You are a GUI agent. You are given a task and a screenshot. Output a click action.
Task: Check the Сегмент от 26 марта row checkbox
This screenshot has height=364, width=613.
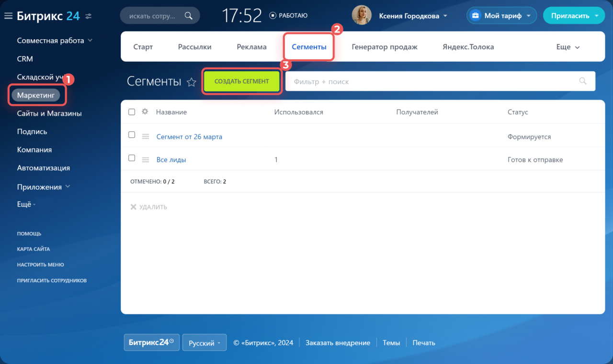point(132,135)
